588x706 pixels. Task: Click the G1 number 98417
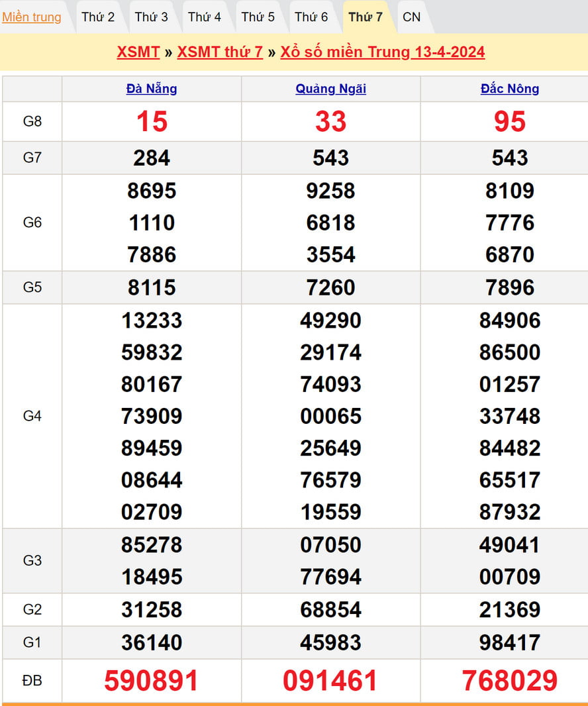point(509,642)
